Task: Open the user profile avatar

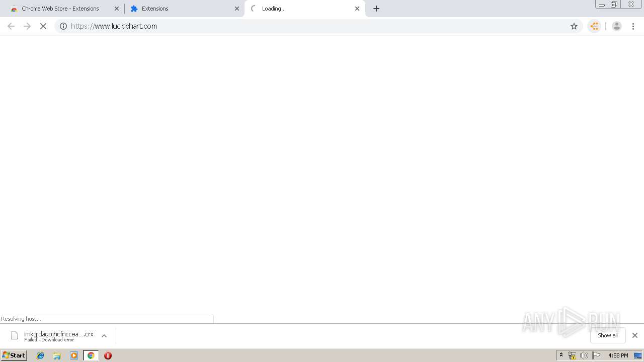Action: tap(617, 26)
